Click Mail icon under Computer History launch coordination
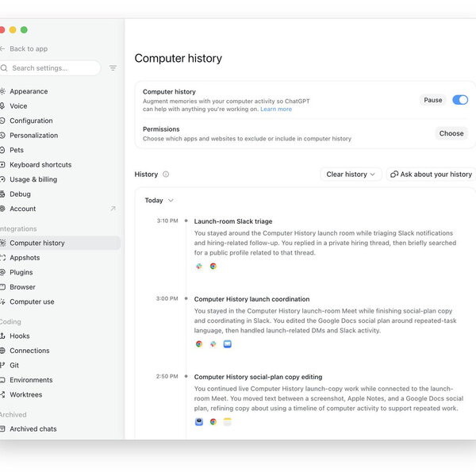476x476 pixels. click(x=228, y=344)
